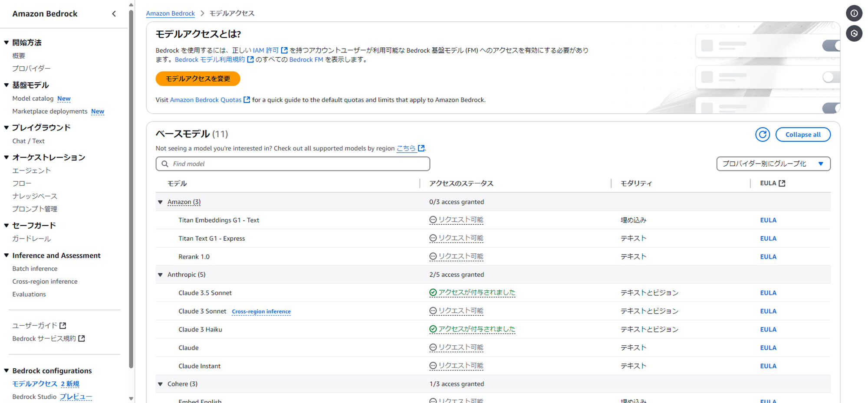Open external icon next to こちら link
The image size is (868, 403).
[x=421, y=148]
